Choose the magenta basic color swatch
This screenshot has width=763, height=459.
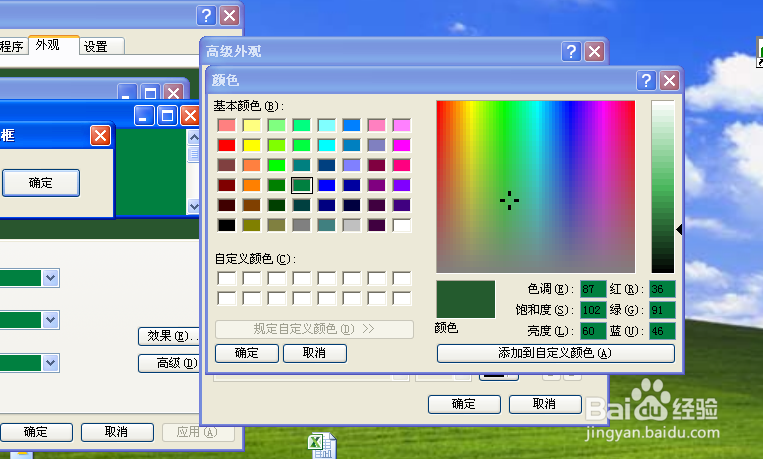pyautogui.click(x=401, y=145)
